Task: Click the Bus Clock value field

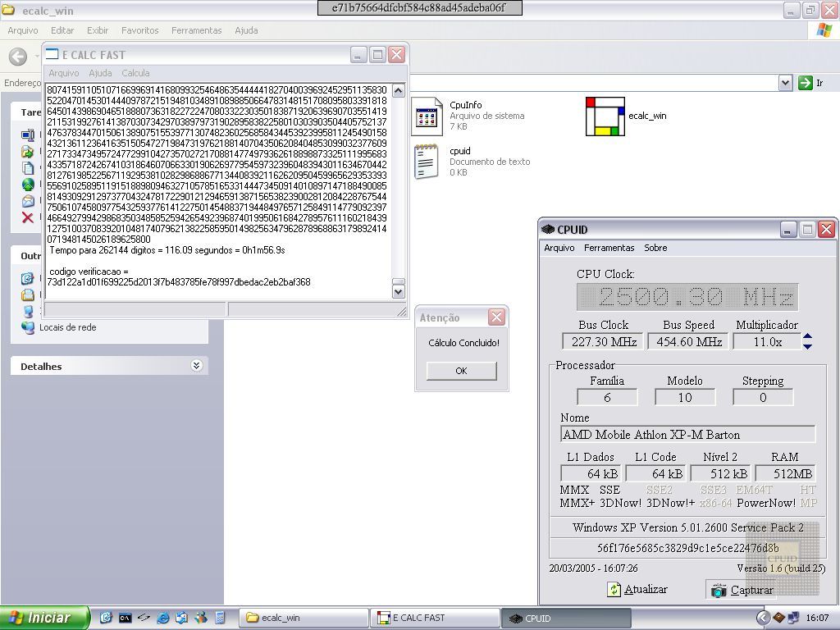Action: 603,342
